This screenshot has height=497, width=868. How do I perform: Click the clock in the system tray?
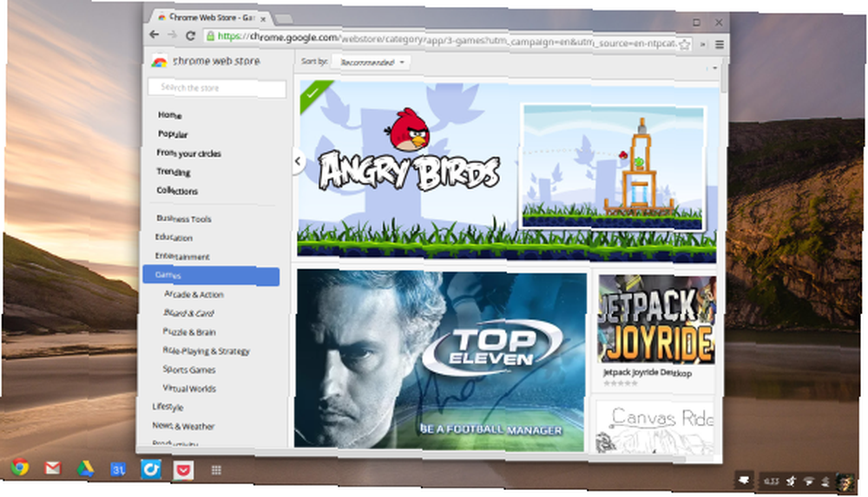point(771,481)
